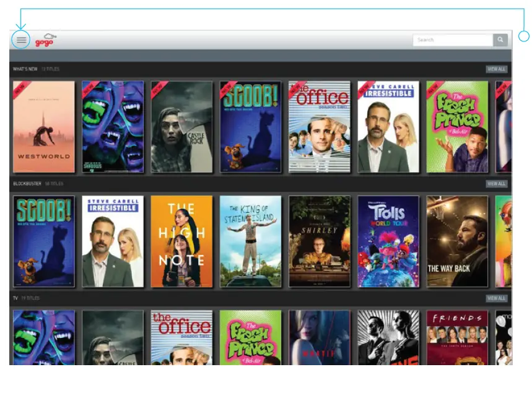This screenshot has height=393, width=532.
Task: Focus the Search input field
Action: coord(453,40)
